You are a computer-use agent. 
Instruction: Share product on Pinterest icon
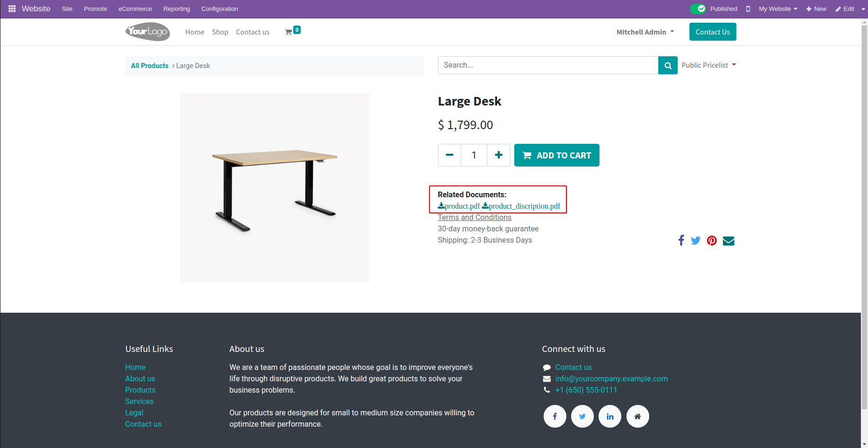coord(712,240)
